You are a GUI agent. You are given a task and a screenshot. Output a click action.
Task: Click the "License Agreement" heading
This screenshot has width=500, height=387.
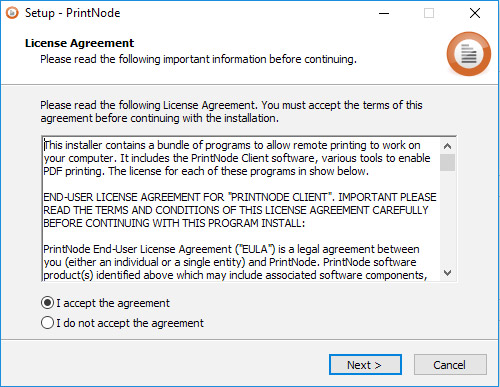click(79, 43)
